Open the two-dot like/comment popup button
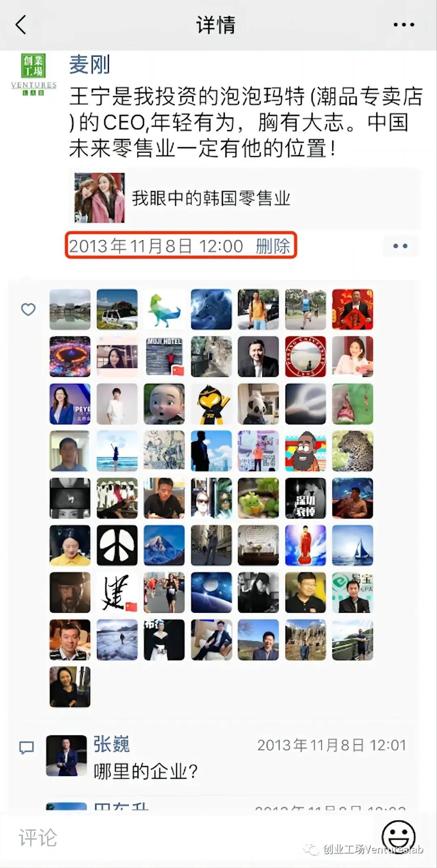 pos(400,246)
